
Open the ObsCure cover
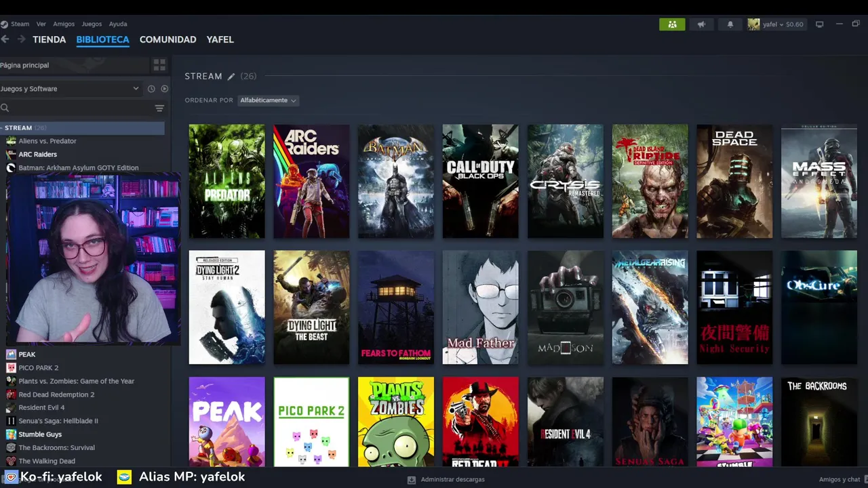[819, 308]
